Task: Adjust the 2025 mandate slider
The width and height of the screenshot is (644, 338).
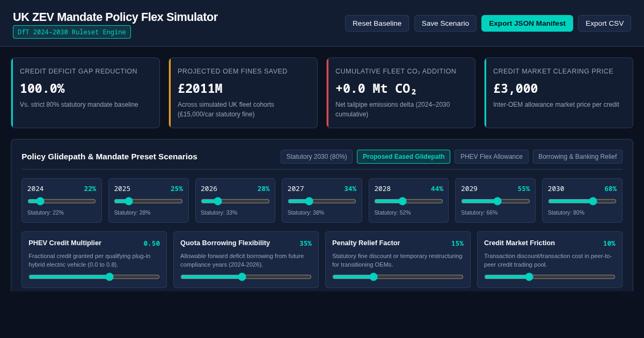Action: [x=148, y=201]
